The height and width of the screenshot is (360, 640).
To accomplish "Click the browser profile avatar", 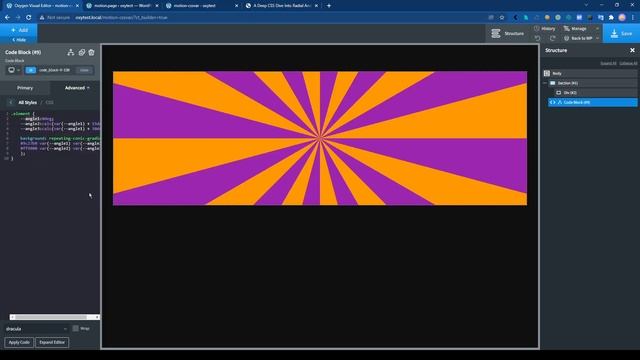I will pos(622,18).
